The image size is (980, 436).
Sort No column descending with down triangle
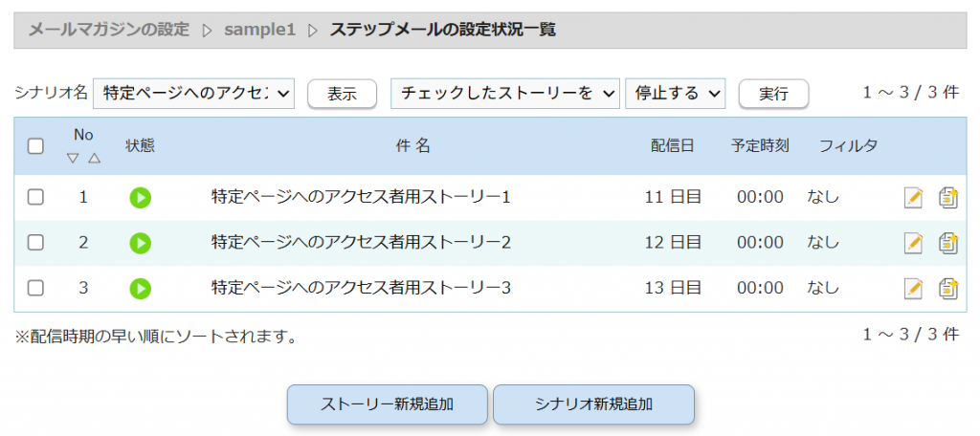tap(73, 159)
